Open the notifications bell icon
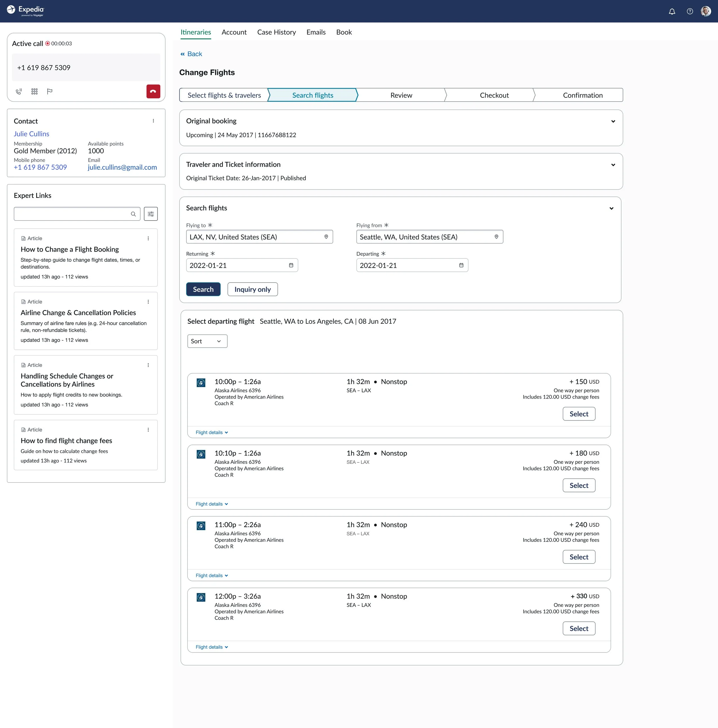The height and width of the screenshot is (728, 718). tap(672, 12)
